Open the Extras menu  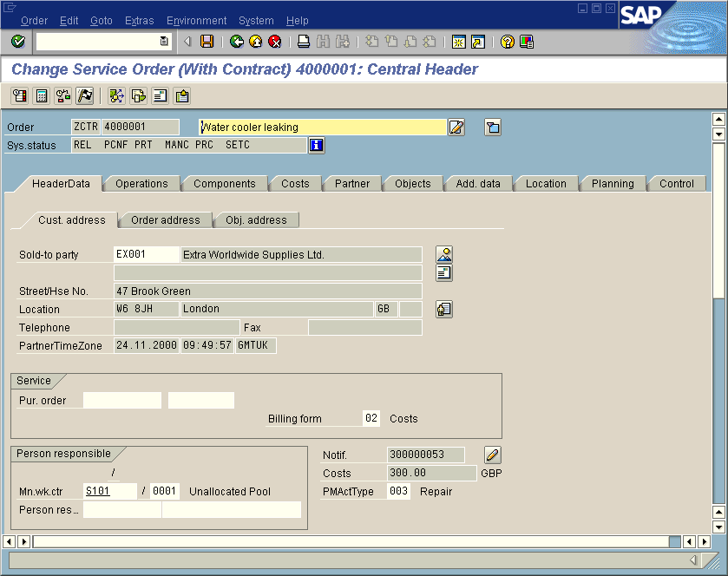[x=140, y=21]
